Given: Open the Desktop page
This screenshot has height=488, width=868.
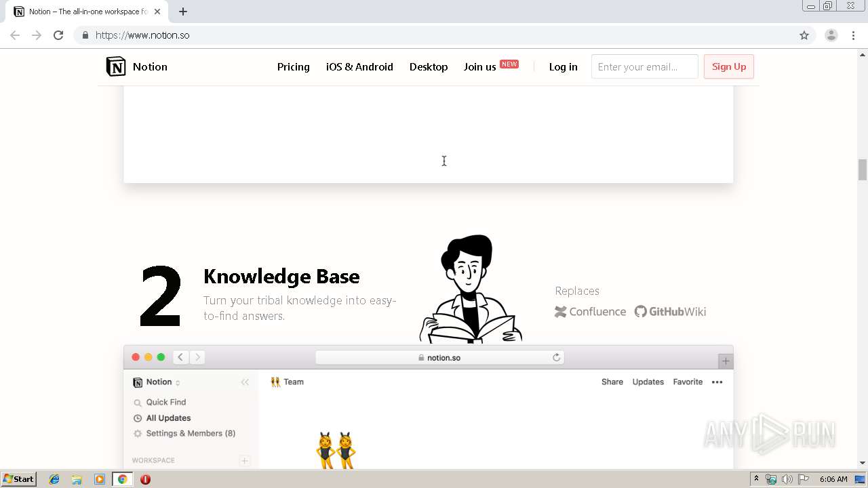Looking at the screenshot, I should tap(429, 66).
